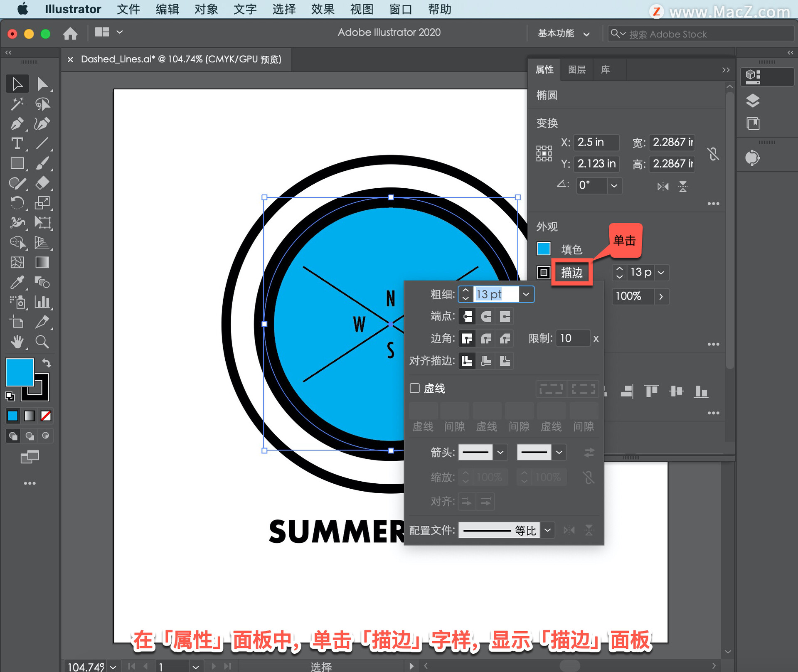Enable the dashed line checkbox
The height and width of the screenshot is (672, 798).
[415, 388]
